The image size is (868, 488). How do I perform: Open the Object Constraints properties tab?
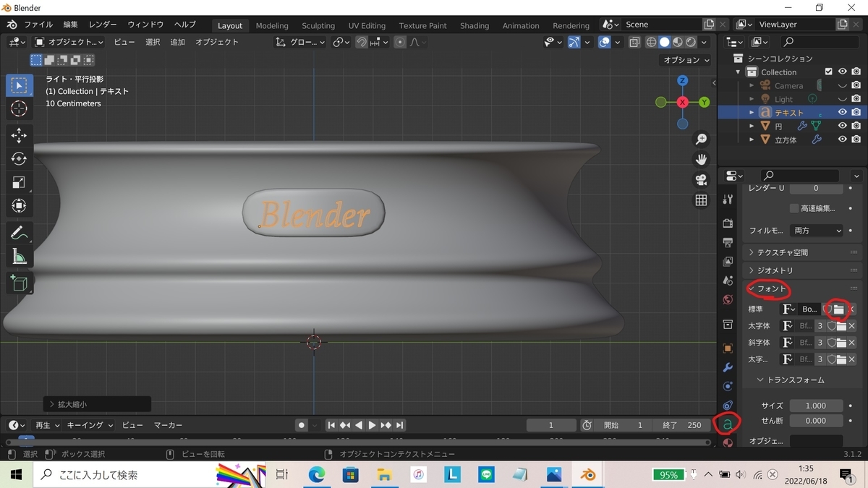click(728, 405)
